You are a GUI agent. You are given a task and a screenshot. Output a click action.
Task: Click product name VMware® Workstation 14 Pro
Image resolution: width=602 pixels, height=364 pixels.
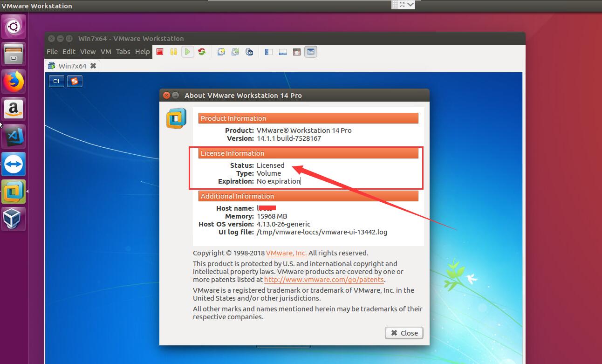click(304, 130)
